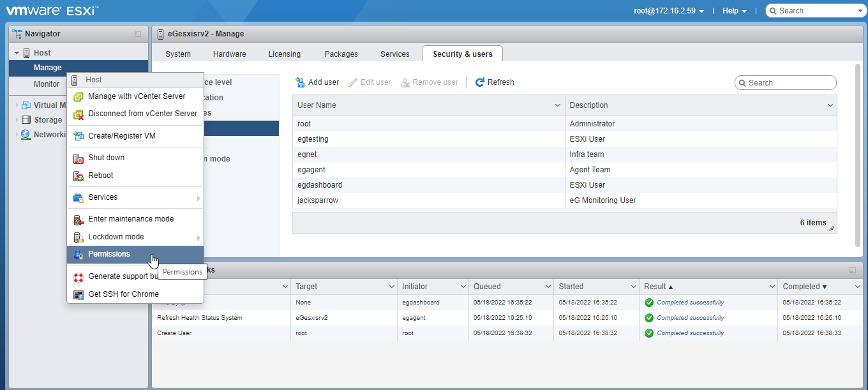Viewport: 868px width, 390px height.
Task: Switch to the Hardware tab
Action: [x=230, y=54]
